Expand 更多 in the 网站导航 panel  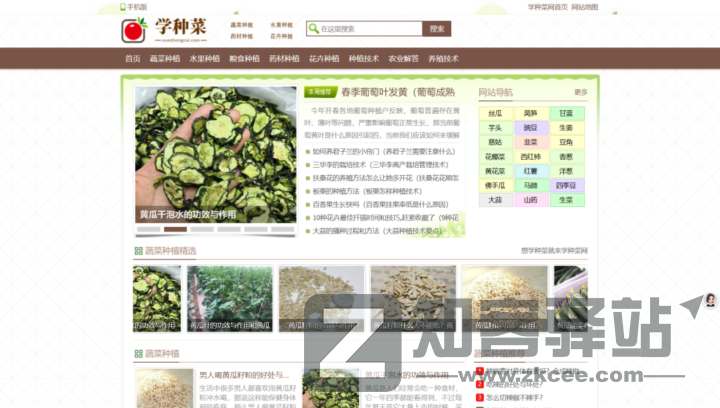click(580, 92)
